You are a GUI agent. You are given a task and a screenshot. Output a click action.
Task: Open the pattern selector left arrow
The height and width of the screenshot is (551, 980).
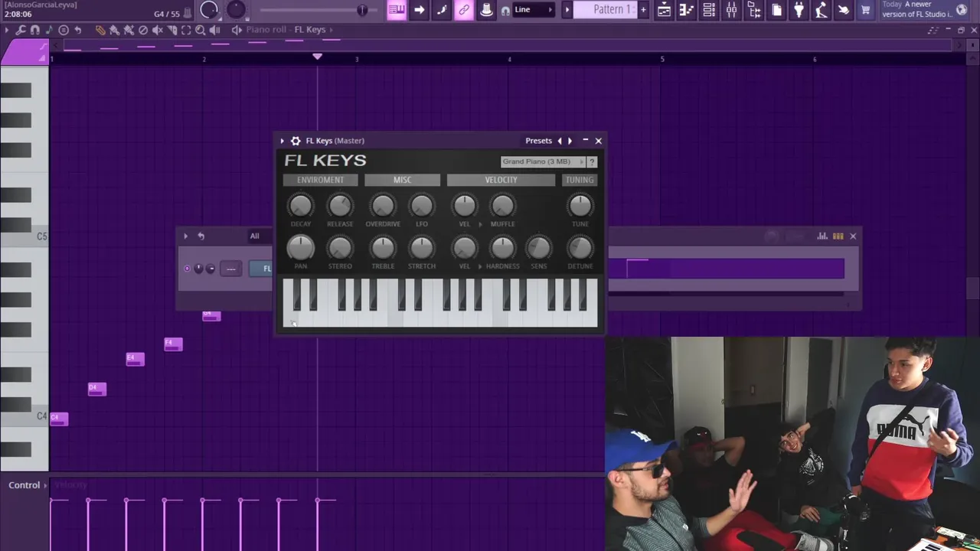[567, 10]
